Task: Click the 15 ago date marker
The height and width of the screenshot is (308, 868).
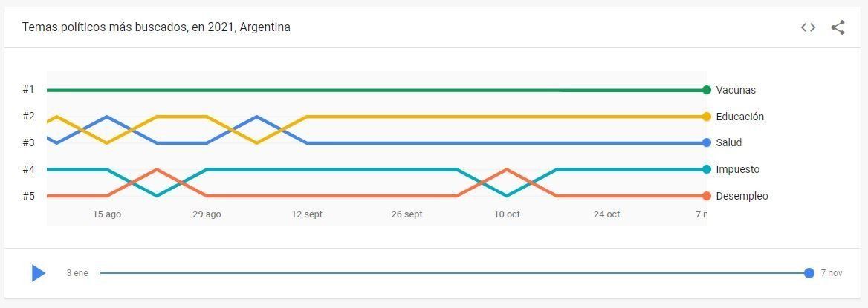Action: click(x=107, y=214)
